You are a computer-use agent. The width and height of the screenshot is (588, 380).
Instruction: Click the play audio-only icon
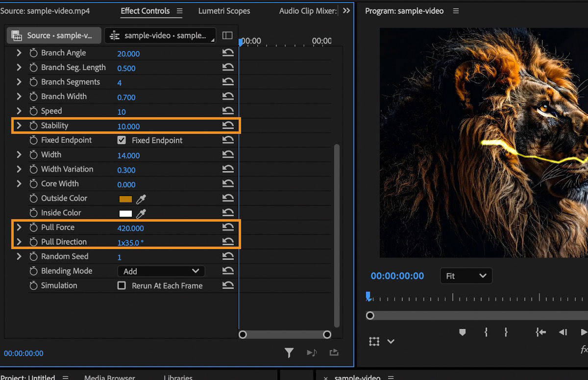(312, 353)
